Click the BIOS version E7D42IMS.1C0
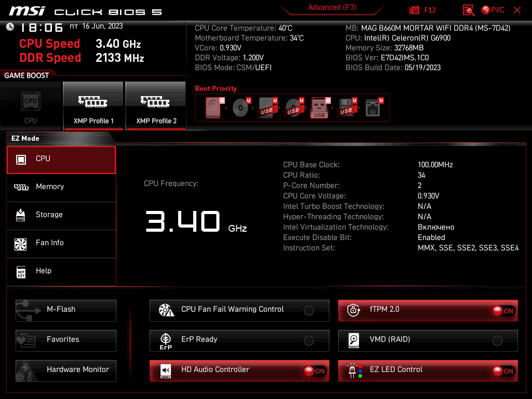Screen dimensions: 532x399 pos(405,58)
